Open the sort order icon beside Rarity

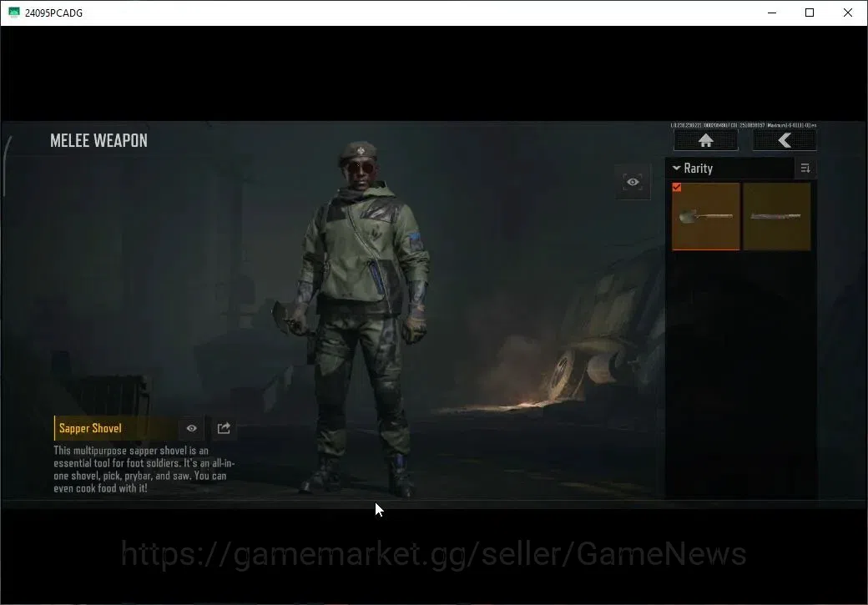(x=805, y=169)
